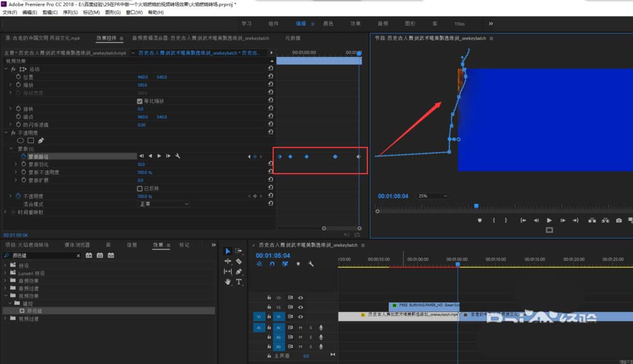Solo audio track A2
This screenshot has width=633, height=364.
click(310, 337)
